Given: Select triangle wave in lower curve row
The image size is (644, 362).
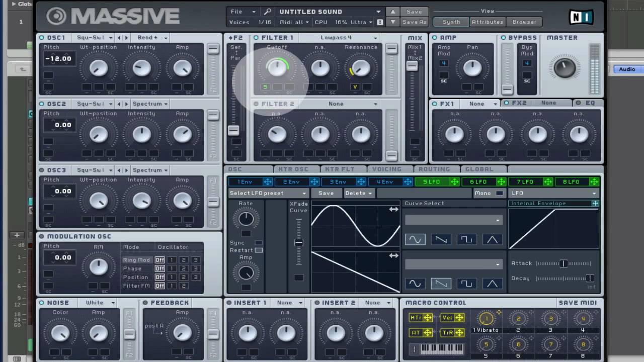Looking at the screenshot, I should point(492,284).
